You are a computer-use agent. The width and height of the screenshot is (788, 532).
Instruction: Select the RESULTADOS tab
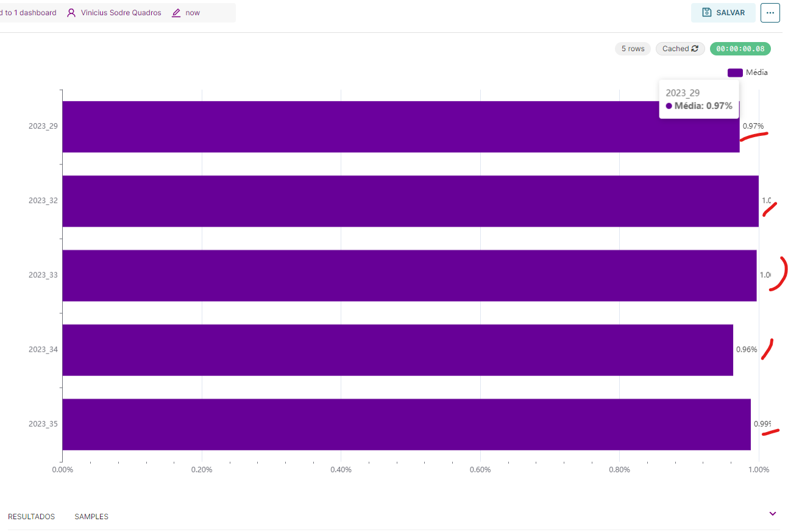[31, 516]
